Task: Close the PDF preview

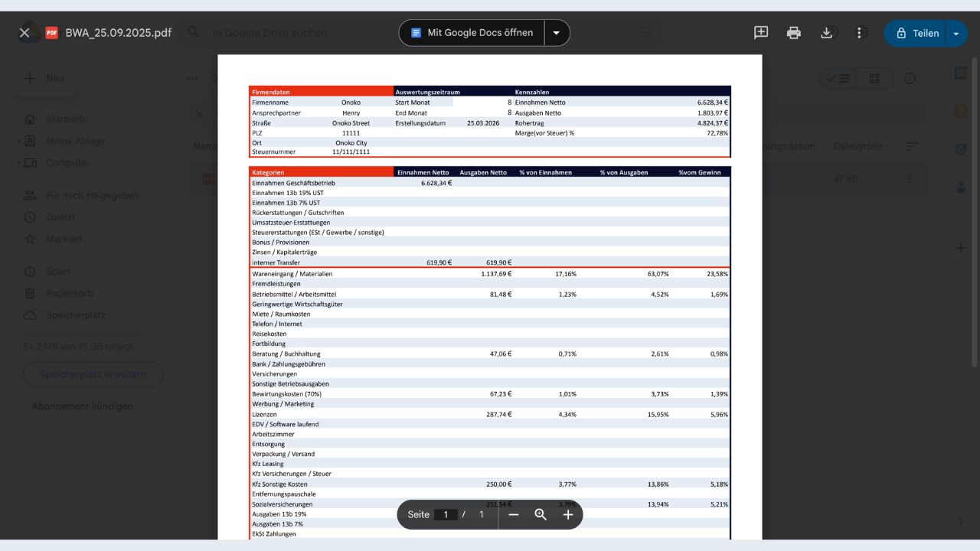Action: pos(24,33)
